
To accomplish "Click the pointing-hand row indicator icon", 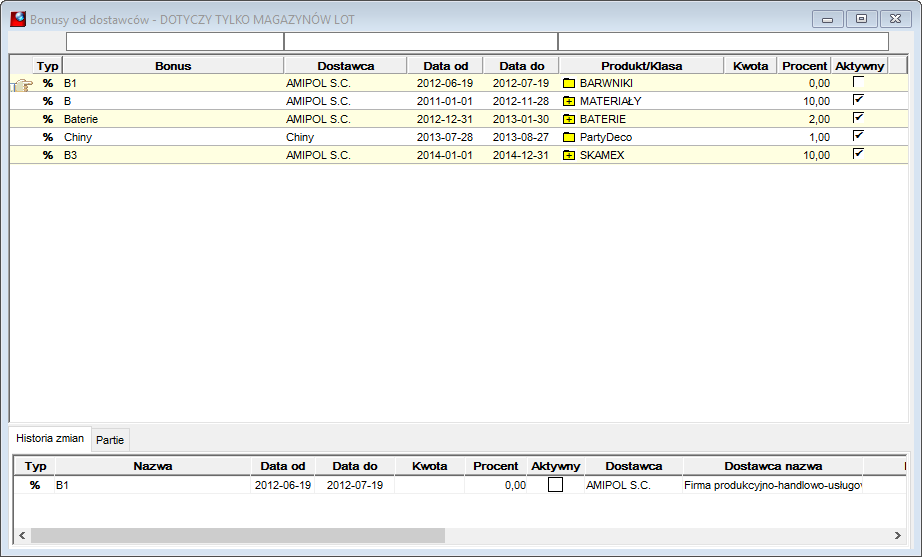I will (x=22, y=85).
